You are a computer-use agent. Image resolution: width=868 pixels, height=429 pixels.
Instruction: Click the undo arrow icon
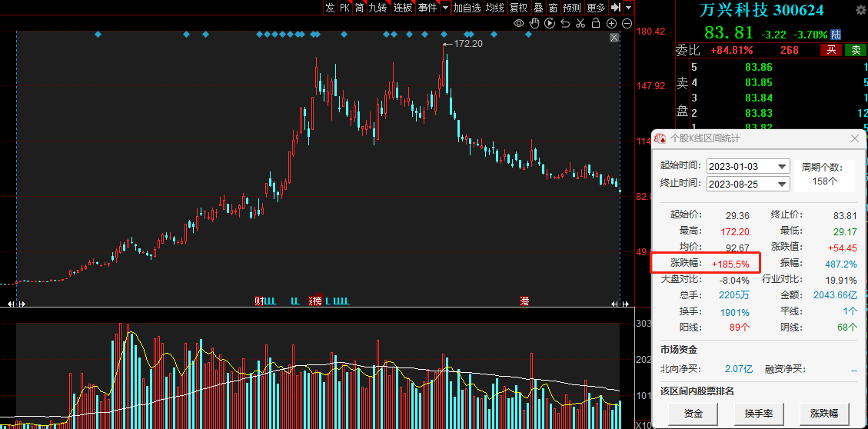(565, 24)
